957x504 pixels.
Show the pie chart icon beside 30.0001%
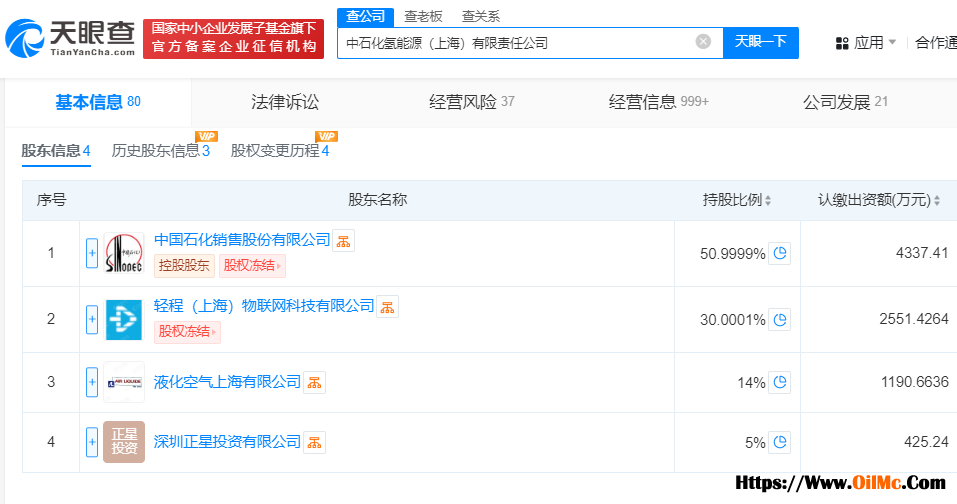coord(780,319)
